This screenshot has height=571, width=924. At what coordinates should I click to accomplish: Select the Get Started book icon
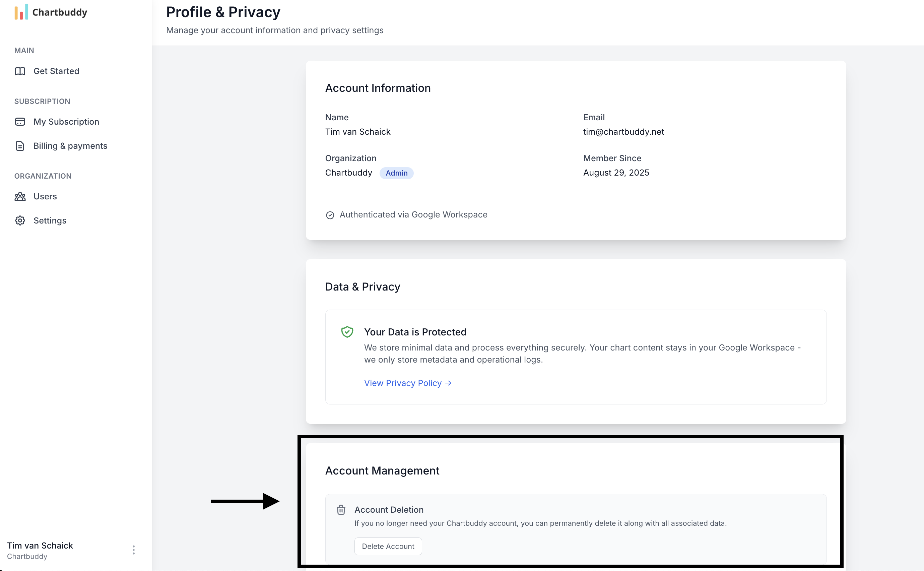coord(20,71)
